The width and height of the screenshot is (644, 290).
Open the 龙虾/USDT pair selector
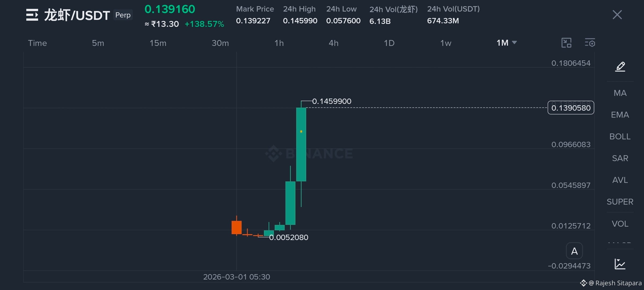point(77,15)
